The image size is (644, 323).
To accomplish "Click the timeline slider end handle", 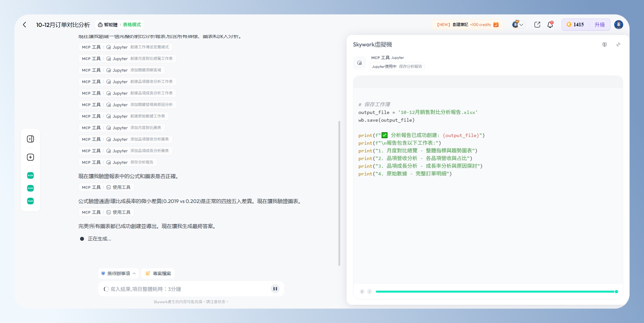I will coord(616,292).
